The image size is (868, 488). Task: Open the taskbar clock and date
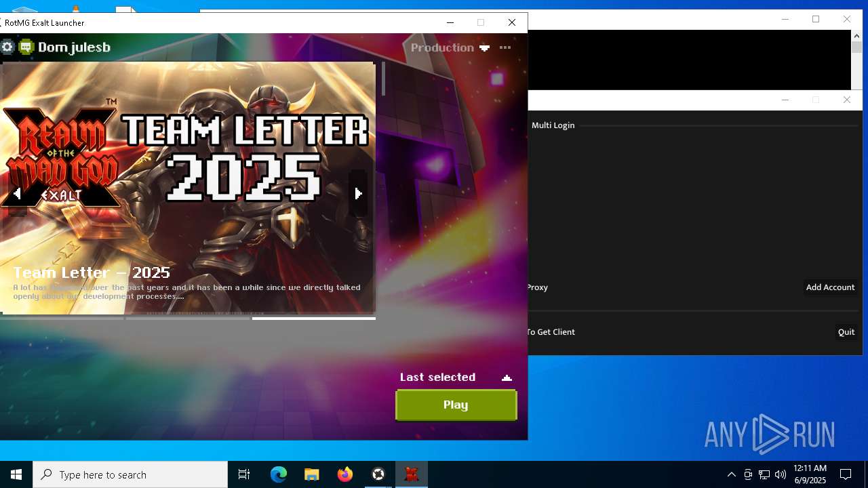coord(810,474)
